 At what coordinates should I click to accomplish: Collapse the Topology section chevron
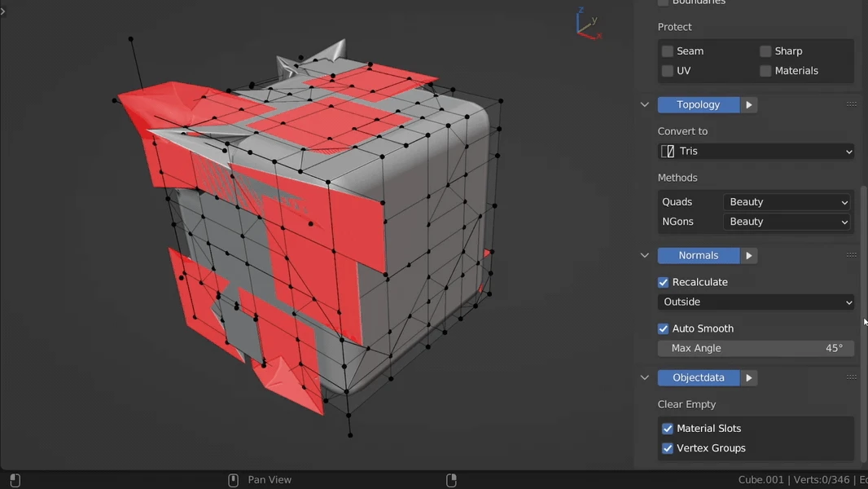tap(644, 104)
